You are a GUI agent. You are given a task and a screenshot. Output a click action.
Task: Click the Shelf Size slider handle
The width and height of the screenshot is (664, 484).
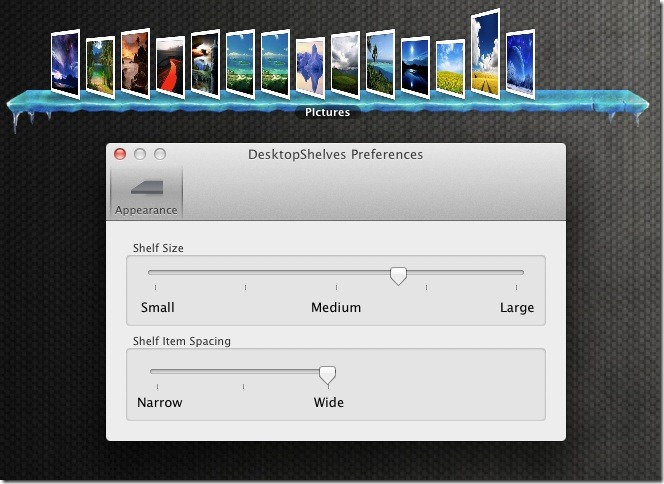398,276
